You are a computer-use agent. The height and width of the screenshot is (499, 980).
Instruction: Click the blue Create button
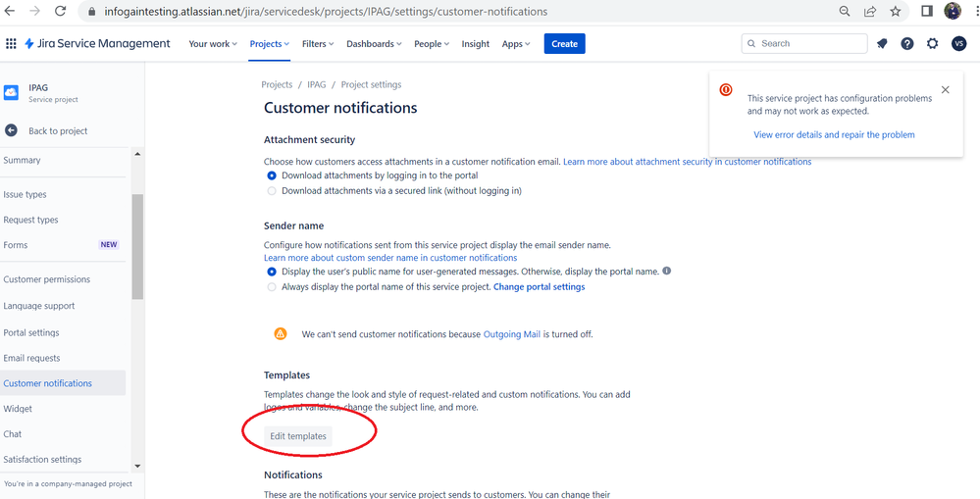[x=564, y=44]
